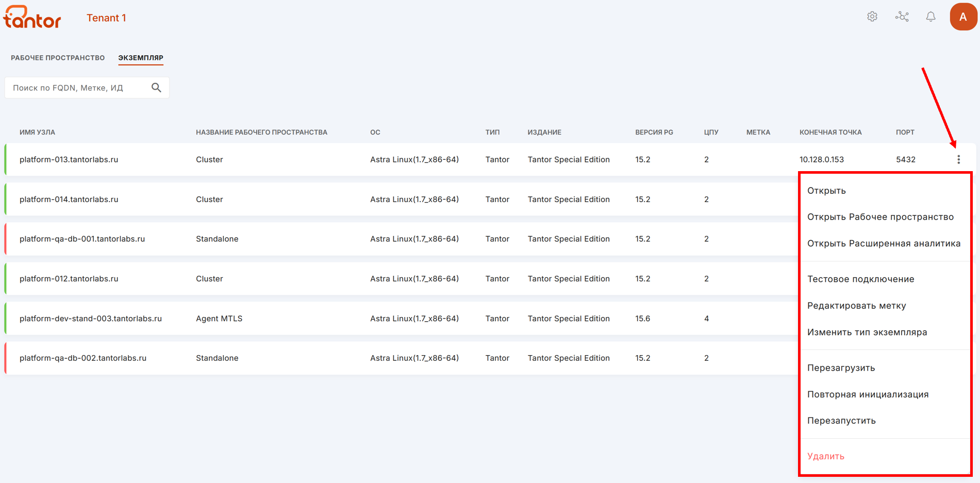Viewport: 980px width, 483px height.
Task: Click the Конечная точка column header
Action: [830, 132]
